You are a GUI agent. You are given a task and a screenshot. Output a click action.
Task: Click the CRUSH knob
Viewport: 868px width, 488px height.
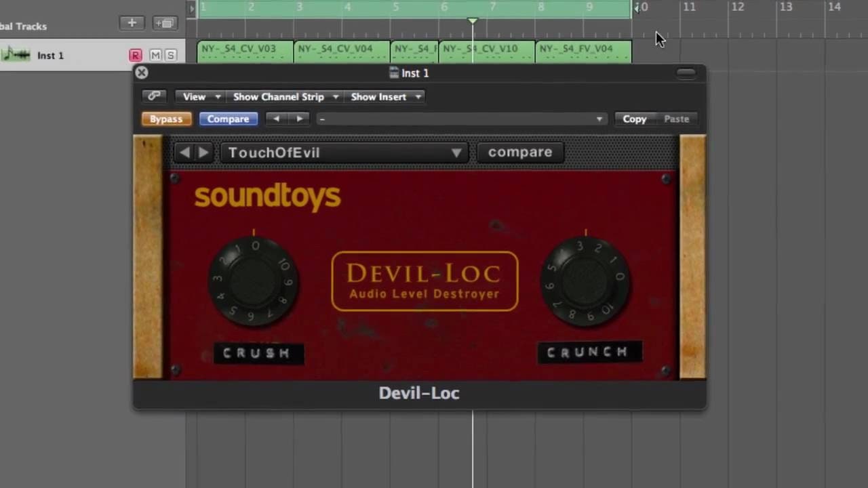click(254, 281)
